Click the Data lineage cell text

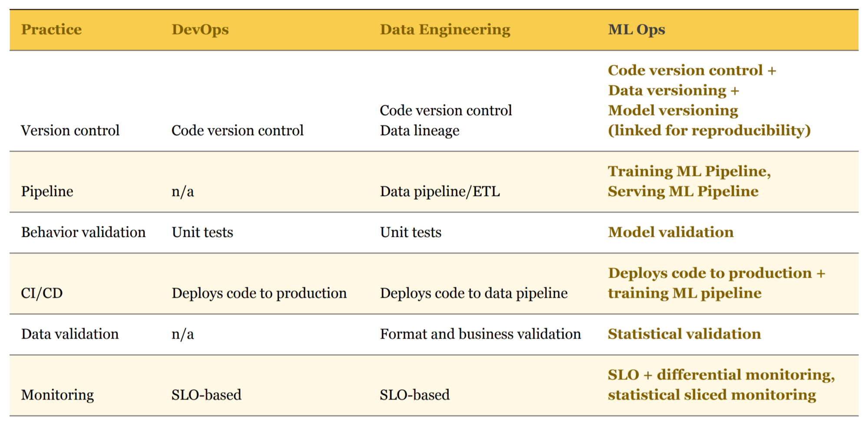tap(419, 131)
